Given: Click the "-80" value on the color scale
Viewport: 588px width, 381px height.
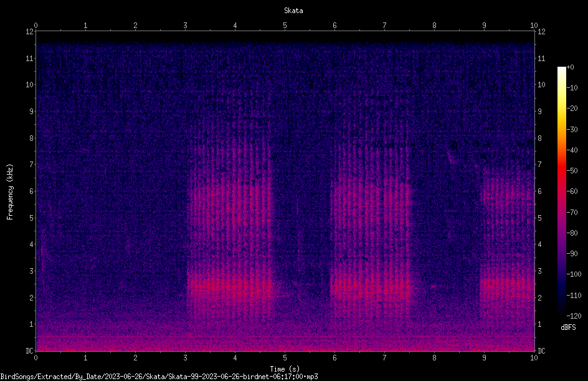Looking at the screenshot, I should (x=572, y=233).
